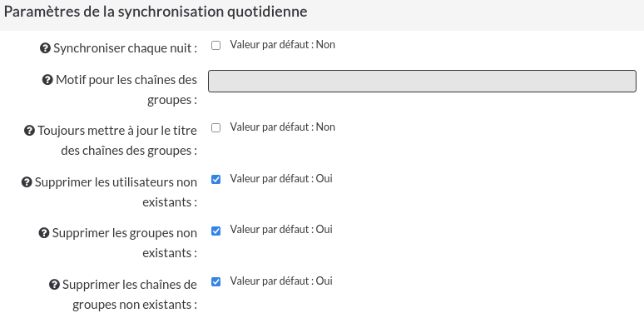Tick the Toujours mettre à jour le titre checkbox
Image resolution: width=644 pixels, height=318 pixels.
215,127
